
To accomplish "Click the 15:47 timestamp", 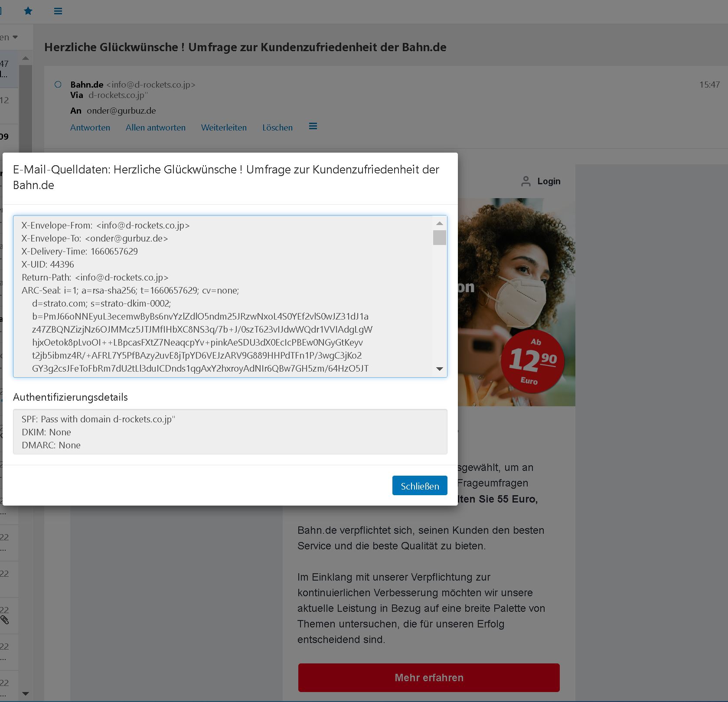I will click(x=709, y=85).
